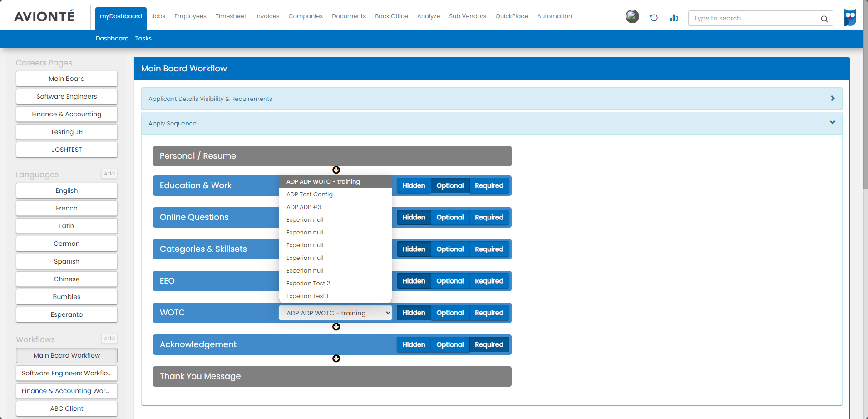Viewport: 868px width, 419px height.
Task: Choose ADP Test Config option
Action: (335, 194)
